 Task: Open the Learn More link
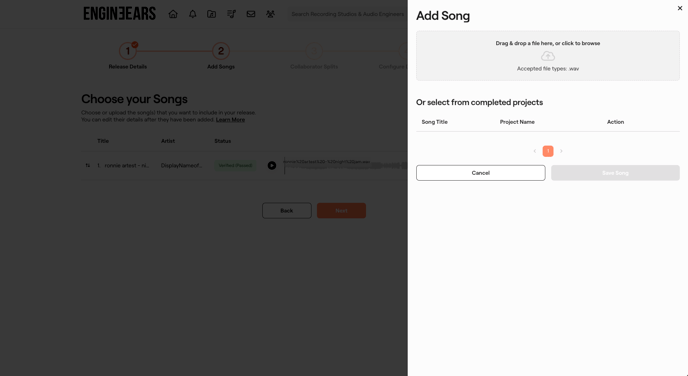pos(230,120)
